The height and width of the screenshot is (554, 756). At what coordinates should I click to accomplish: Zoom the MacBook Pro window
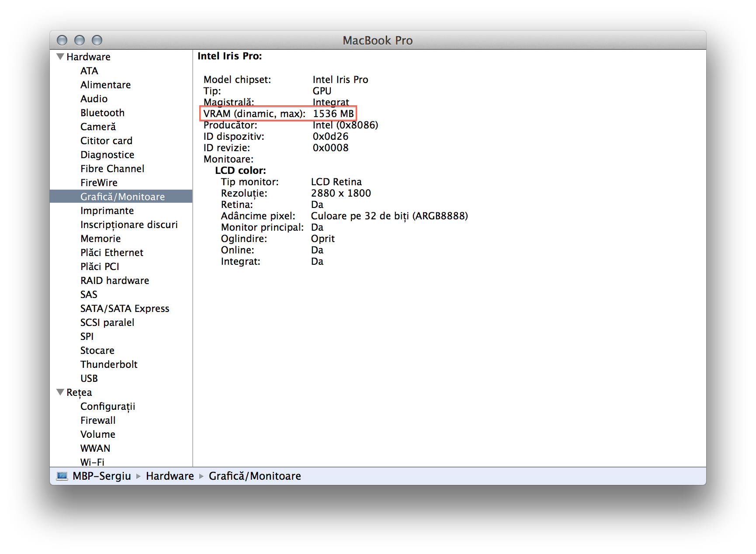click(x=97, y=40)
